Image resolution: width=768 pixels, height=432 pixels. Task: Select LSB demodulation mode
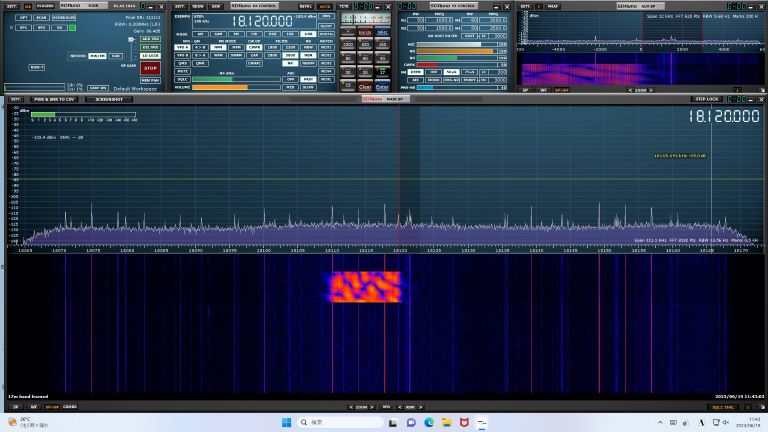pyautogui.click(x=290, y=34)
